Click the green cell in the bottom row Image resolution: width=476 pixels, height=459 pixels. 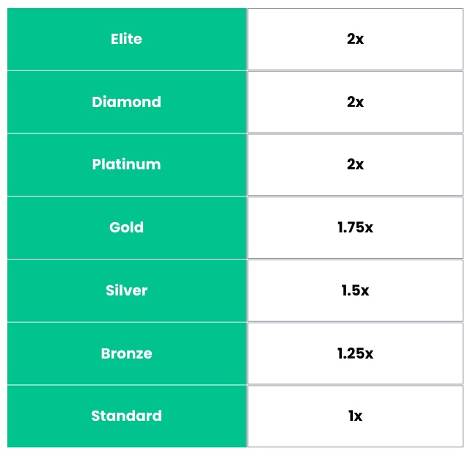click(x=127, y=416)
